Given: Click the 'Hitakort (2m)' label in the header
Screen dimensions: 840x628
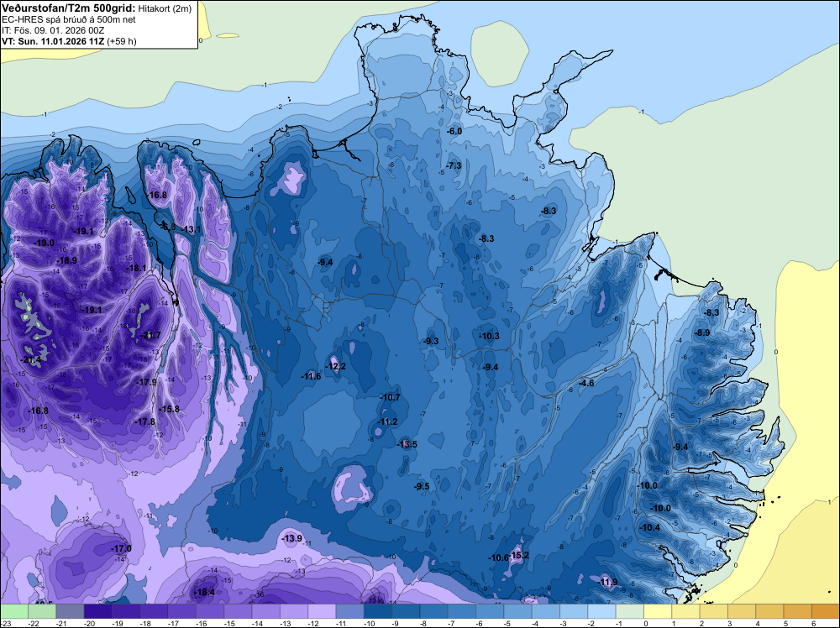Looking at the screenshot, I should [x=165, y=8].
